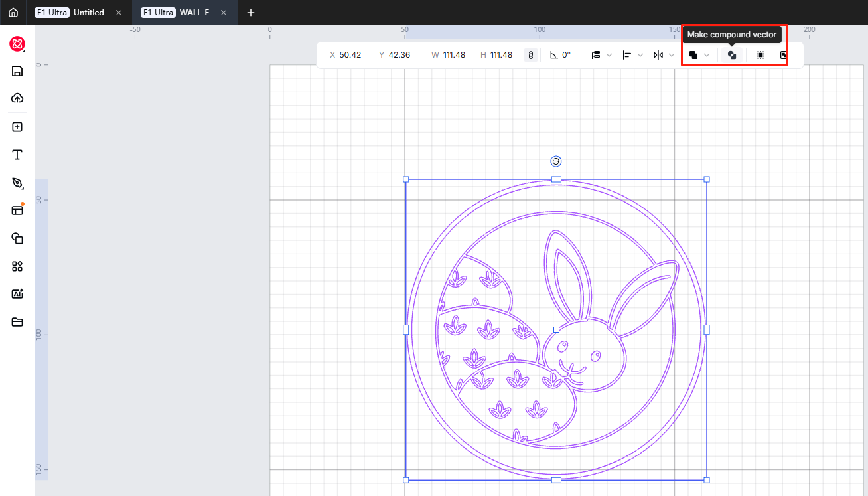Viewport: 868px width, 496px height.
Task: Open the apps grid icon in sidebar
Action: point(17,266)
